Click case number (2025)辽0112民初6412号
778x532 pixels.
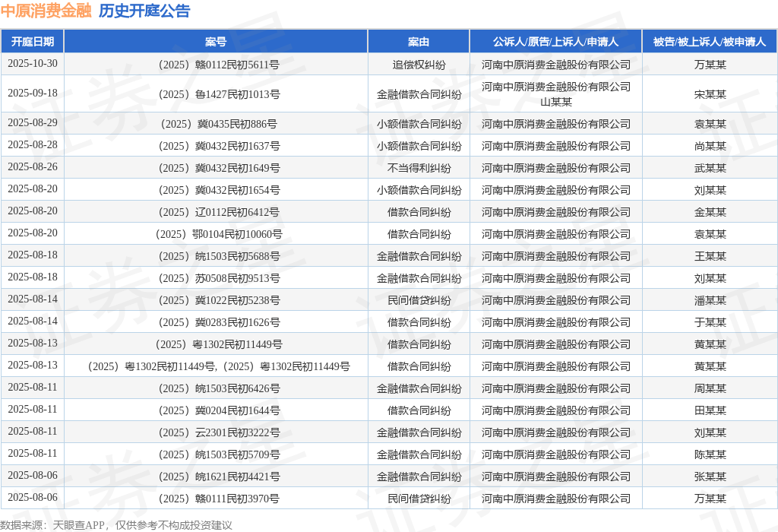pos(218,212)
